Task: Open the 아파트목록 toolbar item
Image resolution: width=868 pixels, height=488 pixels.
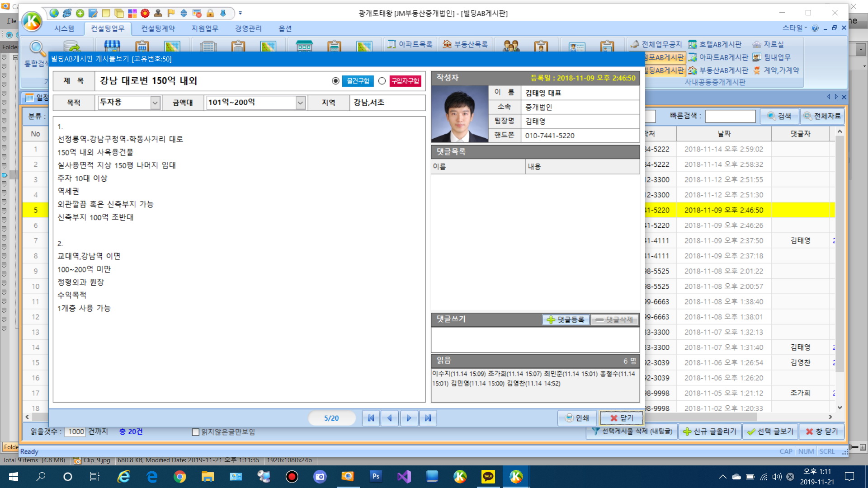Action: pos(410,44)
